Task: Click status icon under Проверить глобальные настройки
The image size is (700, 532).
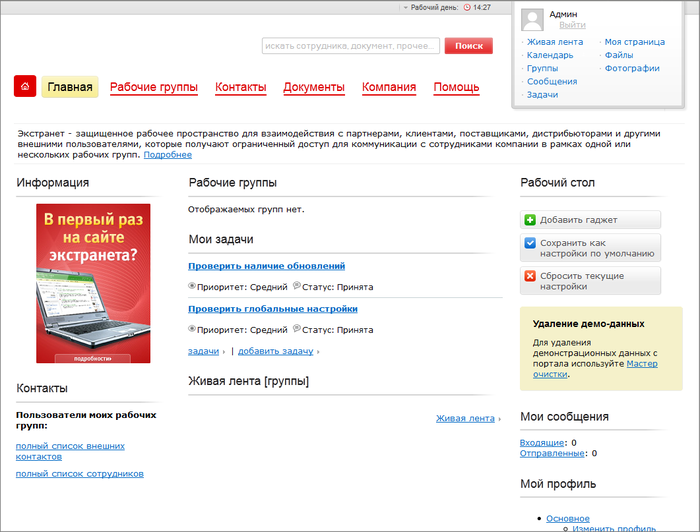Action: point(296,329)
